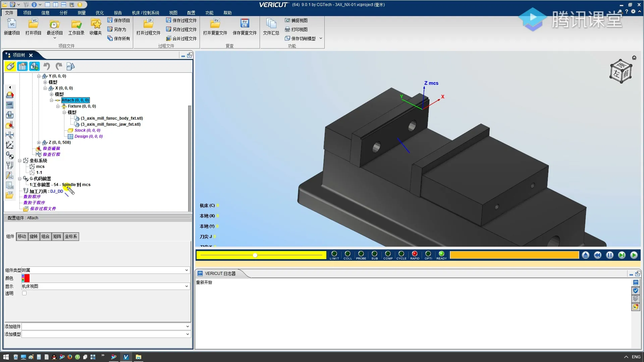This screenshot has width=644, height=362.
Task: Click the New Project (新建项目) icon
Action: 12,24
